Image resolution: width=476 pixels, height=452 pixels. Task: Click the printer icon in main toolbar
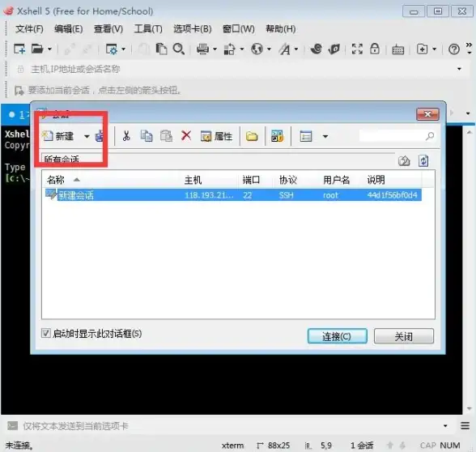(202, 49)
